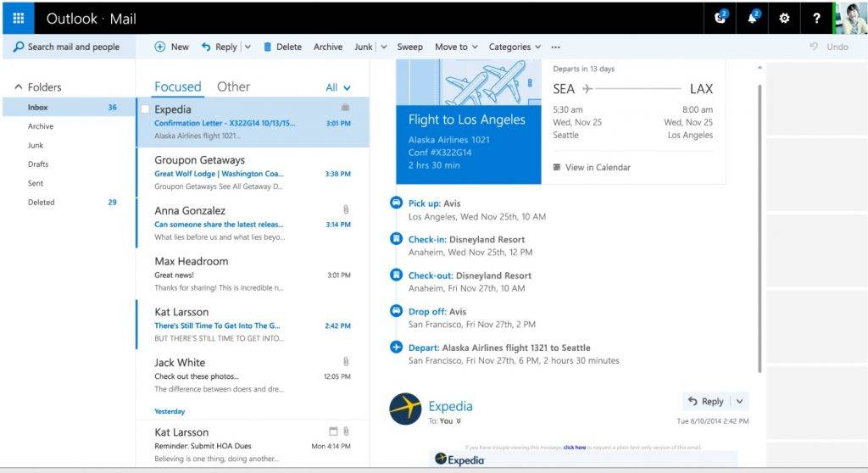Click the Delete trash can icon
Viewport: 868px width, 473px height.
(x=267, y=47)
